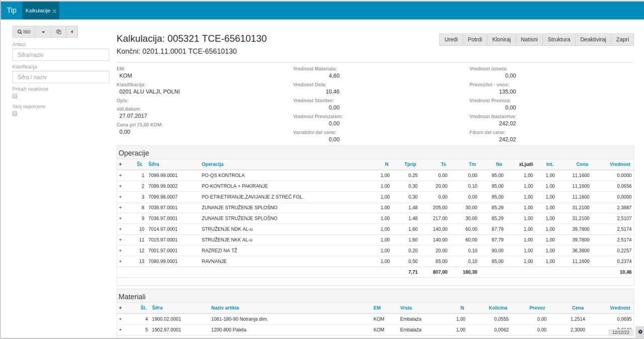644x339 pixels.
Task: Expand the PO-QS KONTROLA operation row
Action: (x=120, y=176)
